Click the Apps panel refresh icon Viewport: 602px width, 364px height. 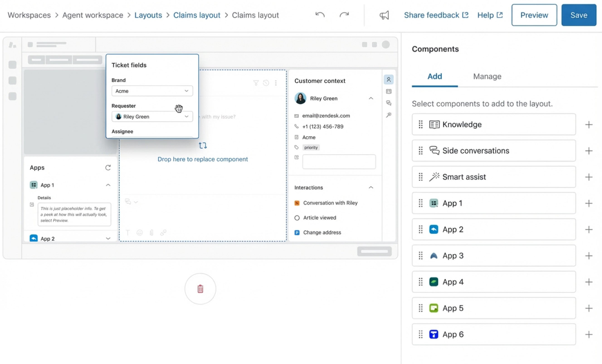tap(108, 167)
